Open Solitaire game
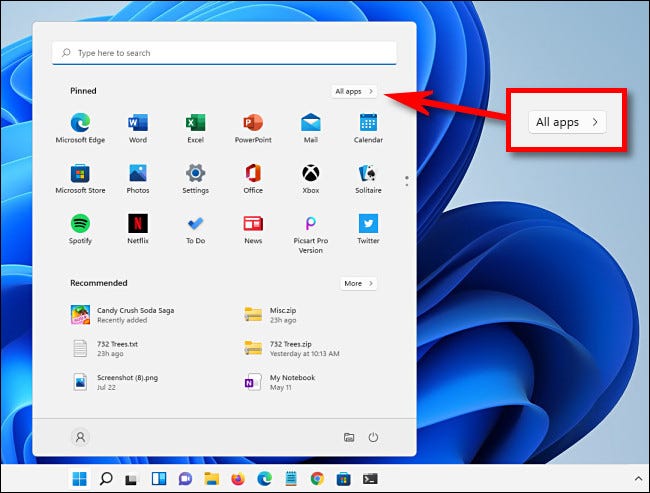 click(x=368, y=178)
